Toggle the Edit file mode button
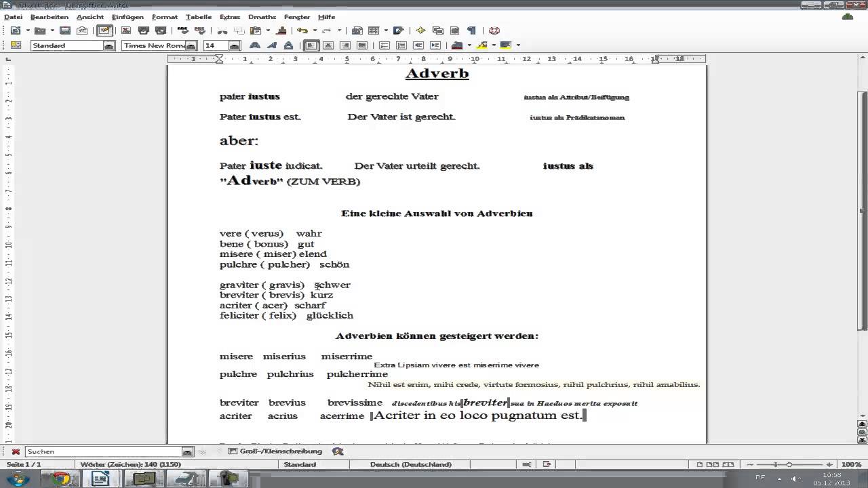The image size is (868, 488). 104,30
